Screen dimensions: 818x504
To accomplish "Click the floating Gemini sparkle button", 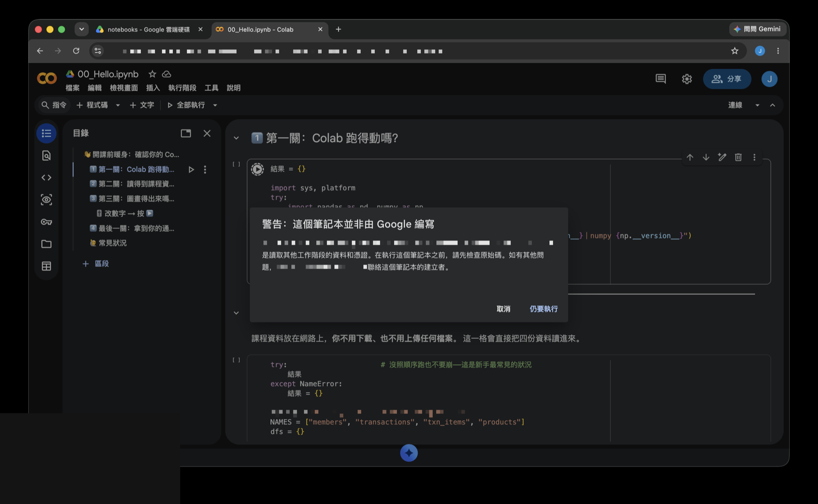I will [409, 453].
